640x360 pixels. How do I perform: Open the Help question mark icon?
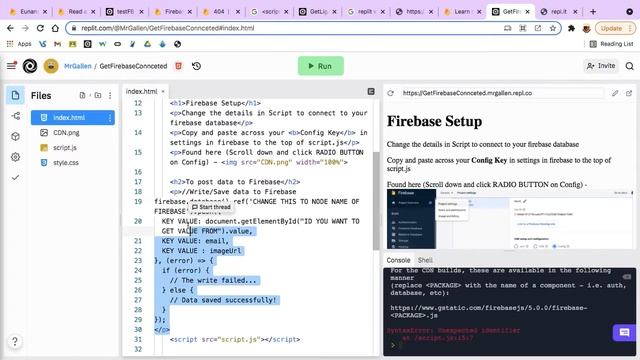coord(15,341)
